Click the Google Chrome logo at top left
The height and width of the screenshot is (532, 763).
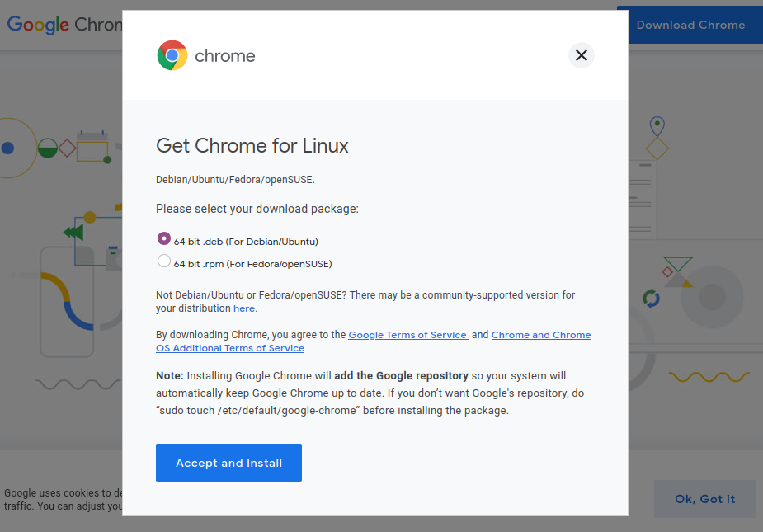[x=64, y=25]
